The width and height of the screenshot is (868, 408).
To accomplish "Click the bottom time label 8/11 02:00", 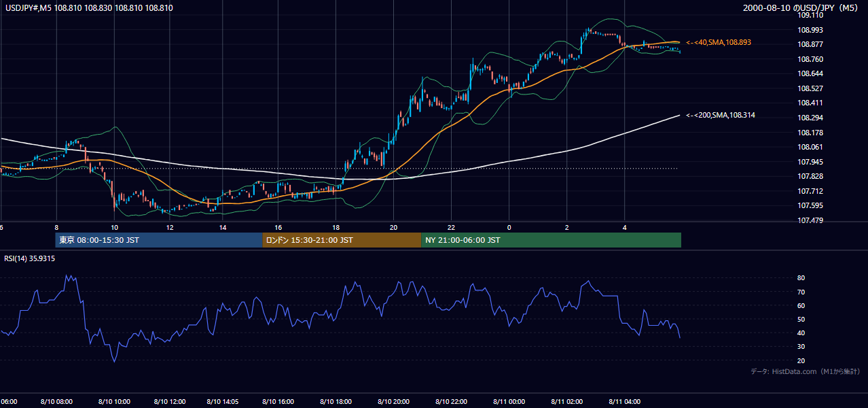I will point(566,401).
